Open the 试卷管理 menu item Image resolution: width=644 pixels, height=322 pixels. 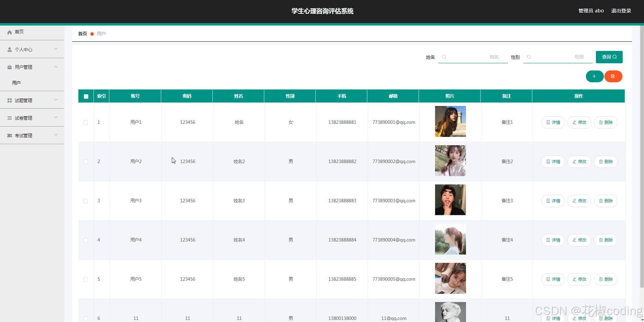click(32, 118)
